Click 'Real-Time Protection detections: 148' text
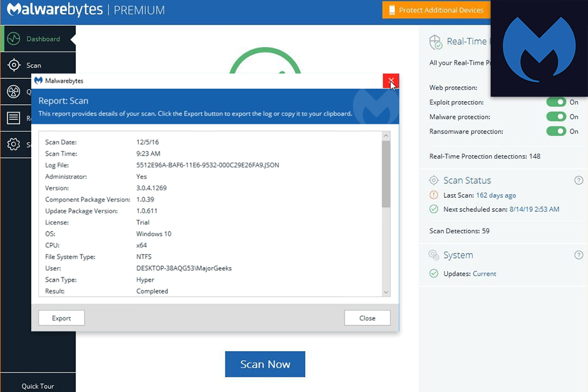This screenshot has width=588, height=392. (x=485, y=156)
